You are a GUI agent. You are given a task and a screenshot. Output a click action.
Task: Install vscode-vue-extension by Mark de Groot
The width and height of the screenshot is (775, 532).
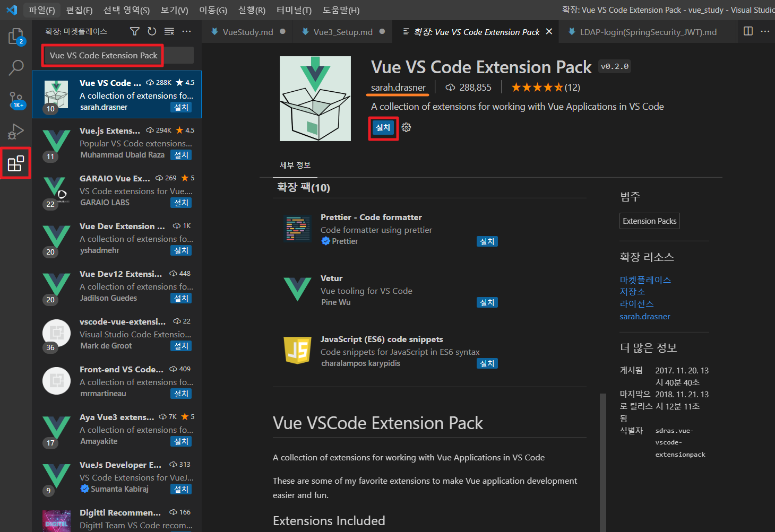[181, 346]
